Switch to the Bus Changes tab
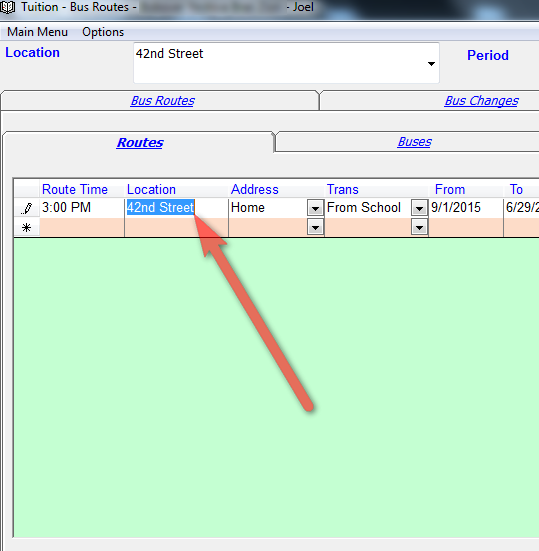The image size is (539, 551). [x=481, y=101]
